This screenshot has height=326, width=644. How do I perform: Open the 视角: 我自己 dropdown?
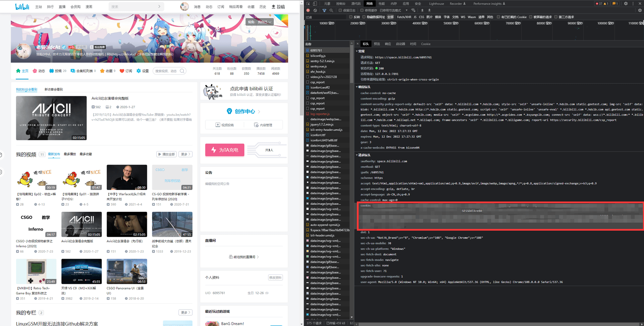pos(260,22)
